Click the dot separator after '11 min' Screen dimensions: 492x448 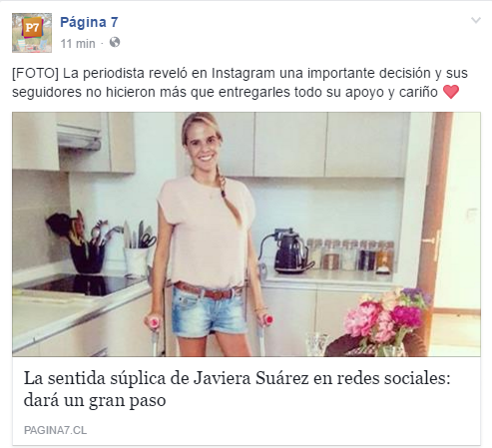[x=102, y=44]
